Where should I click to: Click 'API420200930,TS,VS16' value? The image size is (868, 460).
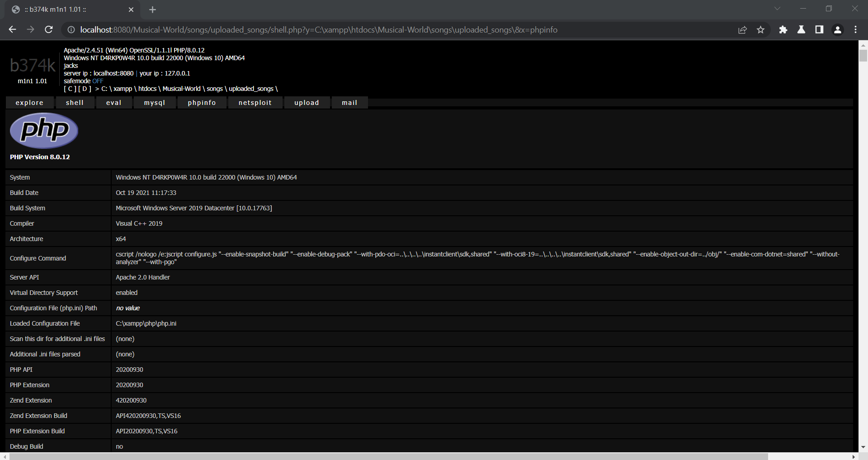(x=148, y=416)
